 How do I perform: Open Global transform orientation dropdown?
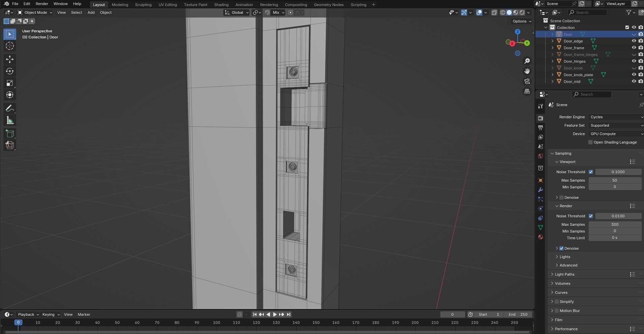click(237, 12)
